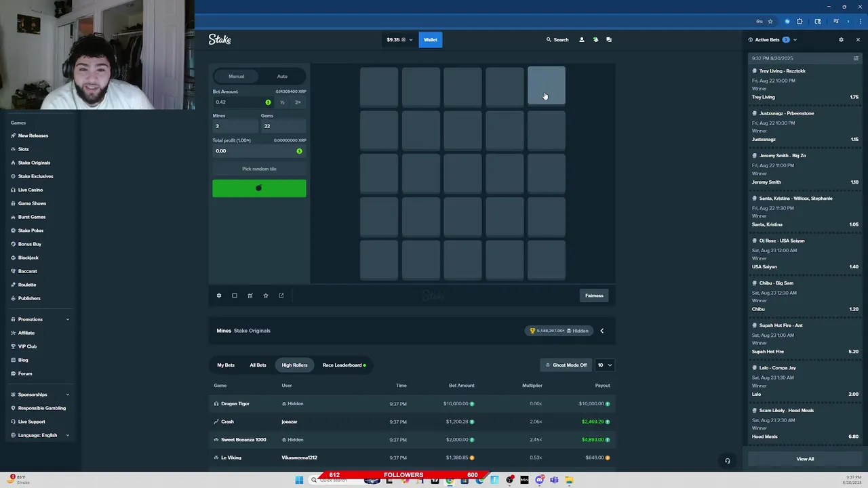Open the notifications bell icon

pyautogui.click(x=595, y=40)
